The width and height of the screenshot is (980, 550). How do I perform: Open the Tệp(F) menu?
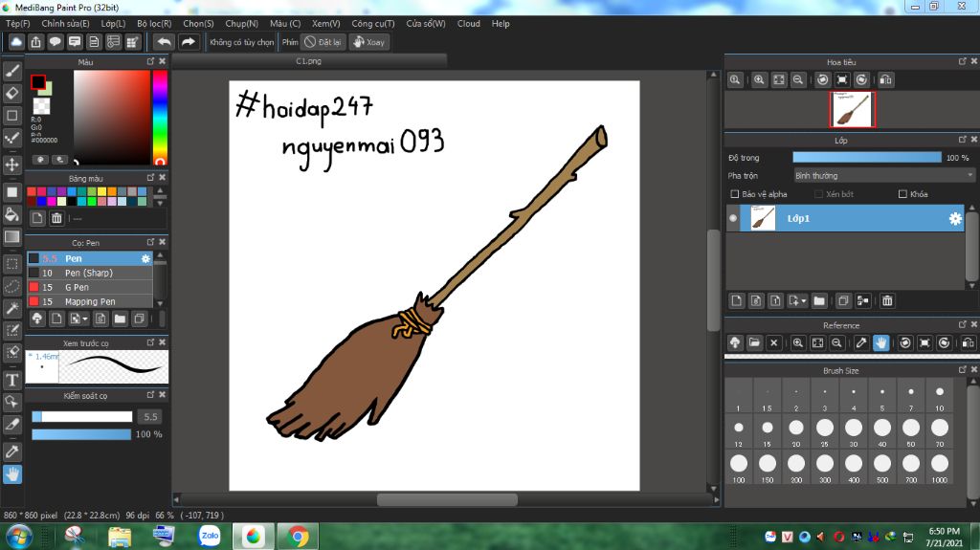click(x=17, y=23)
